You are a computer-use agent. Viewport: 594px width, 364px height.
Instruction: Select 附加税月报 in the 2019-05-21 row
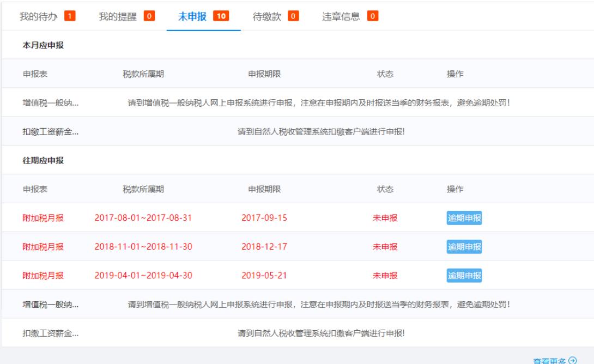43,275
